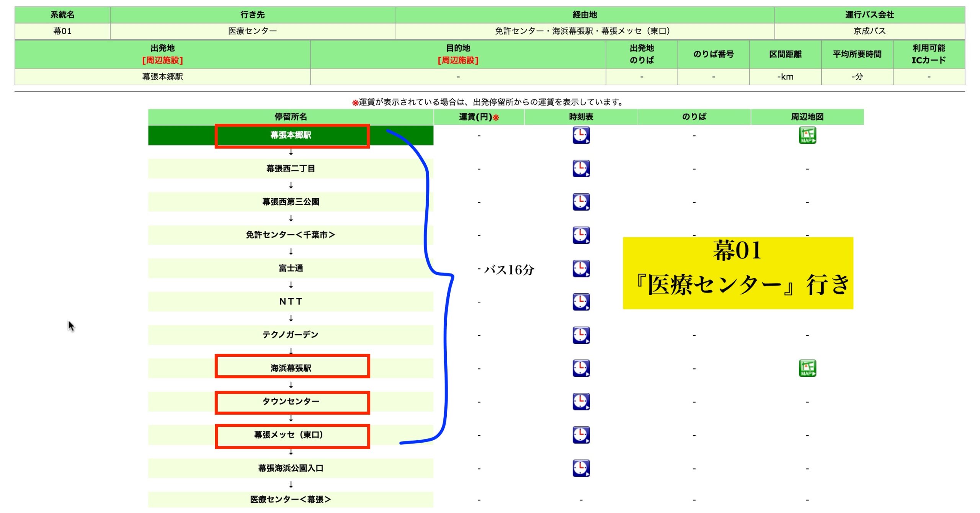Click red 周辺施設 link under 目的地
The width and height of the screenshot is (980, 513).
[x=458, y=60]
